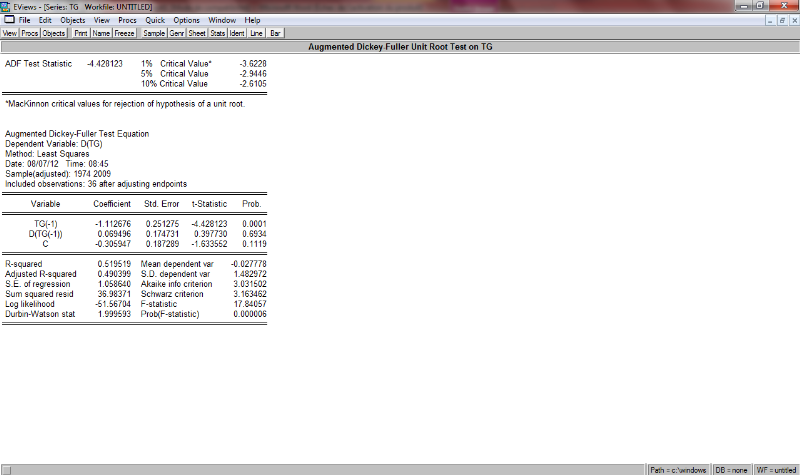Click the Sample(adjusted): 1974 2009 line
Screen dimensions: 800x475
(x=58, y=174)
